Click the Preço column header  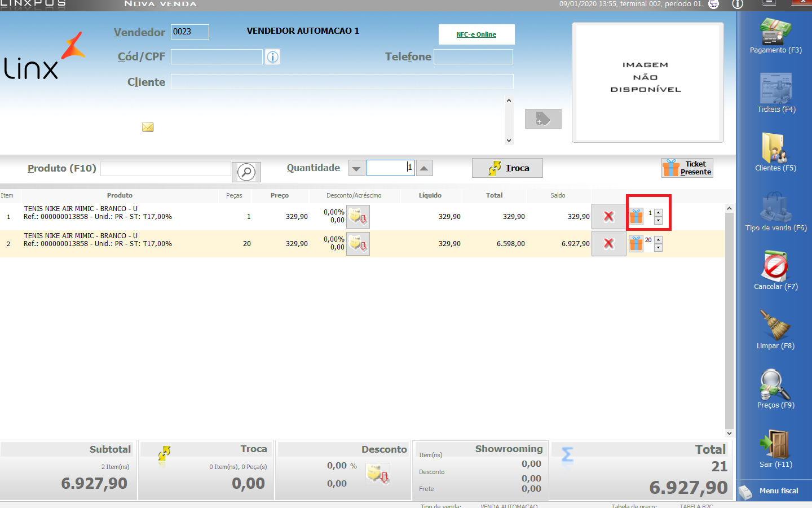pyautogui.click(x=280, y=195)
